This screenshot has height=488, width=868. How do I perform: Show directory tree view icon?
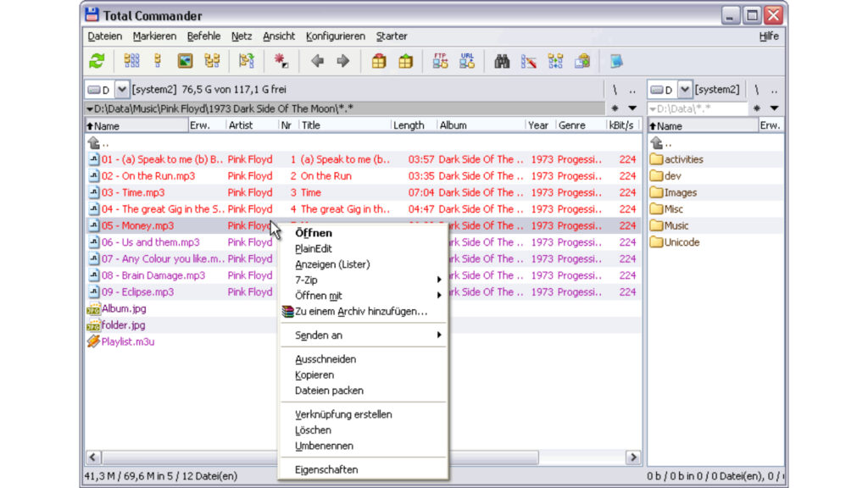coord(212,61)
